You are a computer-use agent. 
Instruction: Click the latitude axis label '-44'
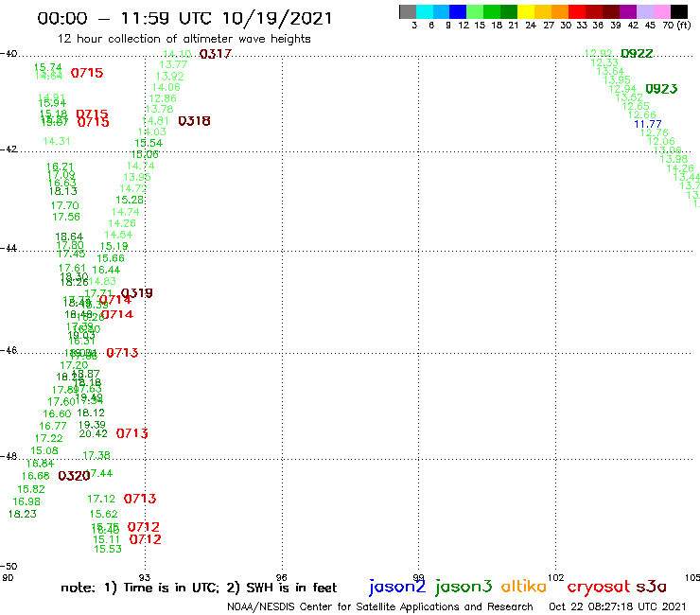[x=9, y=248]
